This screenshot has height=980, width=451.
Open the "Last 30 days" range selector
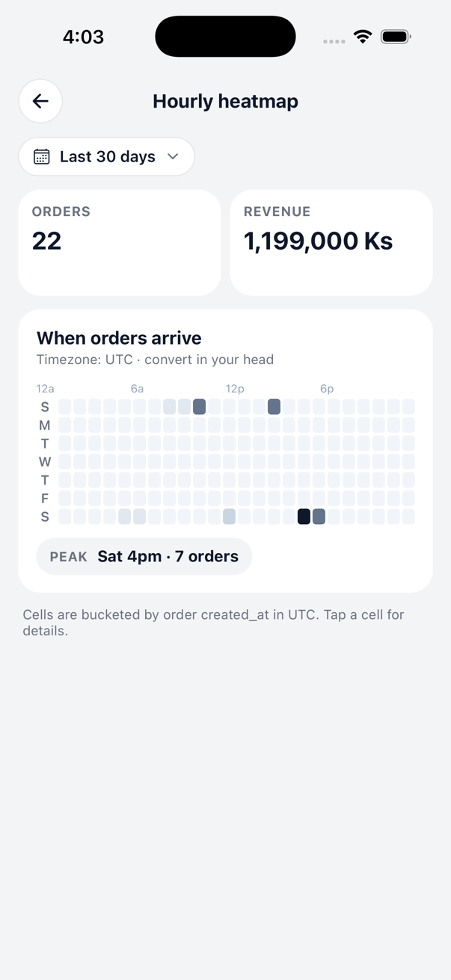tap(107, 157)
